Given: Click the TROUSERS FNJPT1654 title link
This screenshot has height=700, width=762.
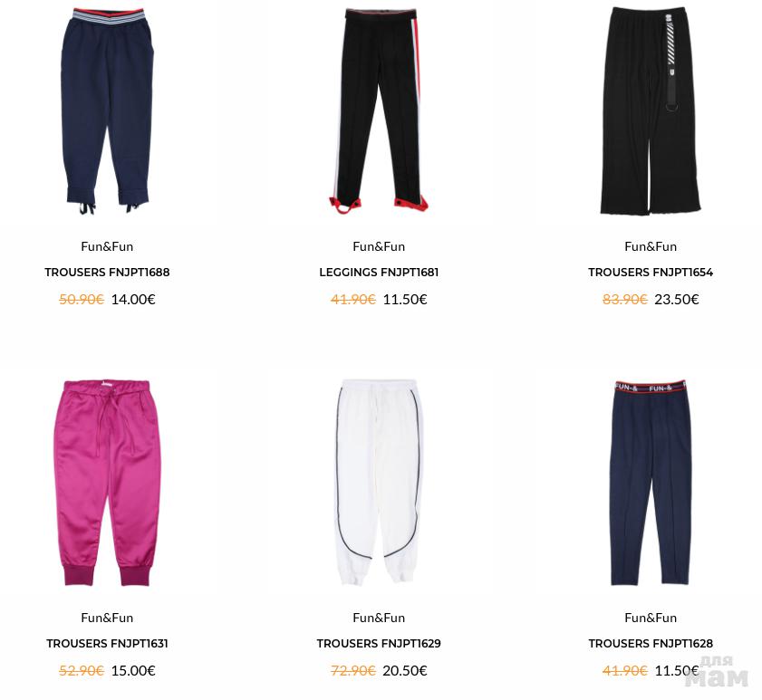Looking at the screenshot, I should click(651, 272).
